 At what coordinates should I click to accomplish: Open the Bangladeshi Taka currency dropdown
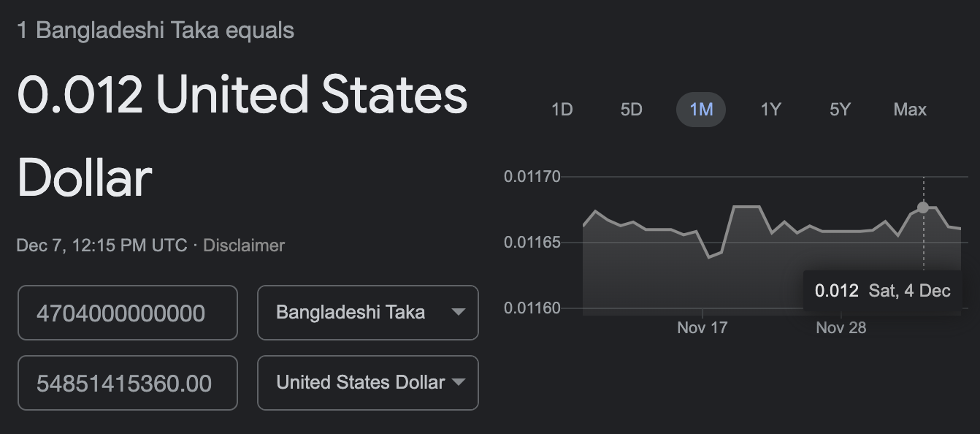(x=368, y=313)
